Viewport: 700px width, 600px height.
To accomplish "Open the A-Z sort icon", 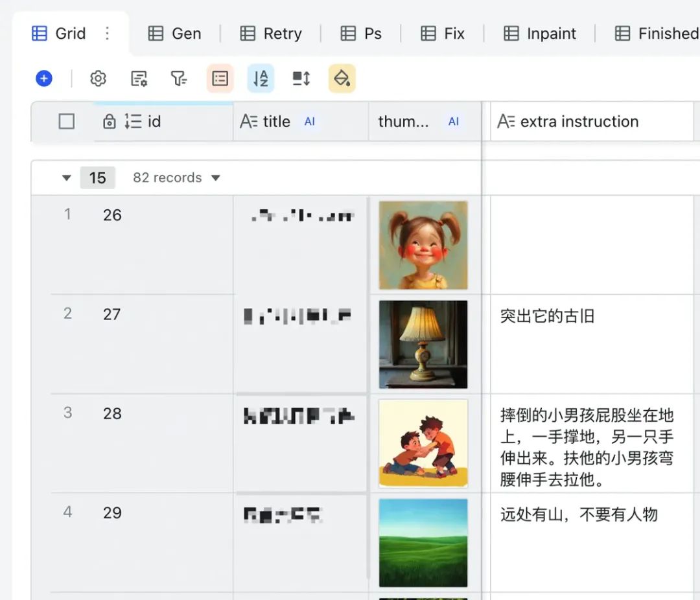I will [261, 78].
